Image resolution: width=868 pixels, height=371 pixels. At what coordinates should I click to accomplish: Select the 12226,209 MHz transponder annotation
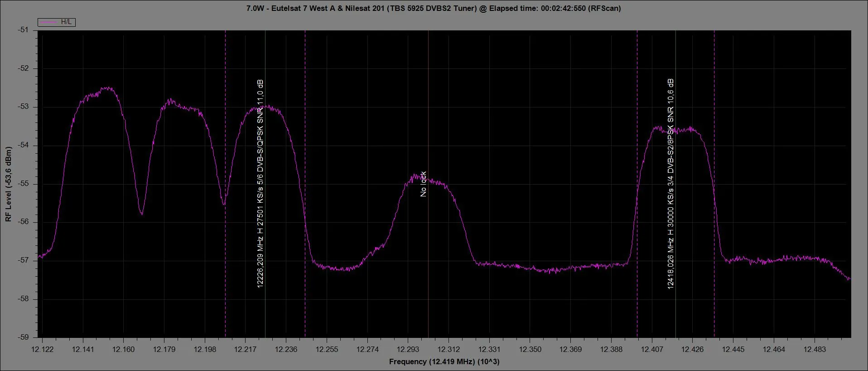(x=260, y=184)
